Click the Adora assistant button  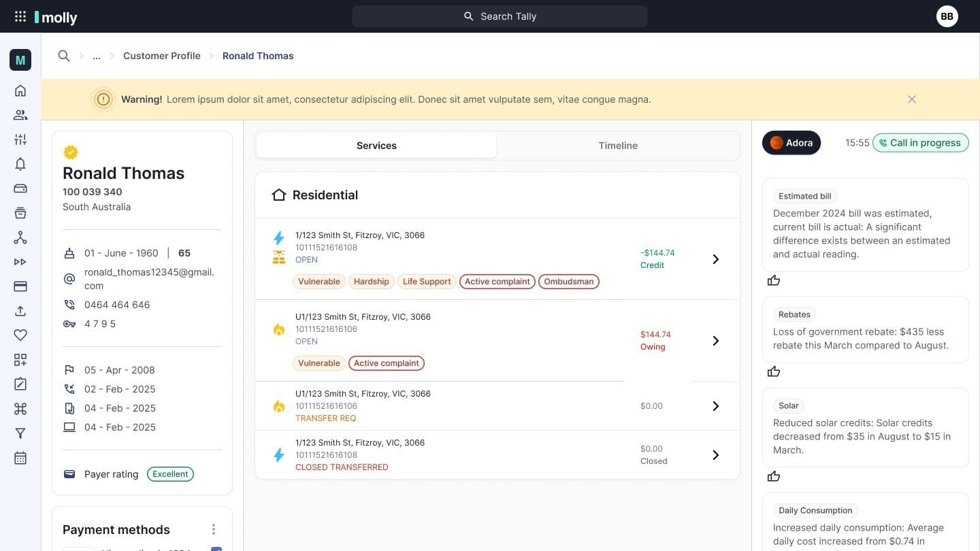(791, 143)
